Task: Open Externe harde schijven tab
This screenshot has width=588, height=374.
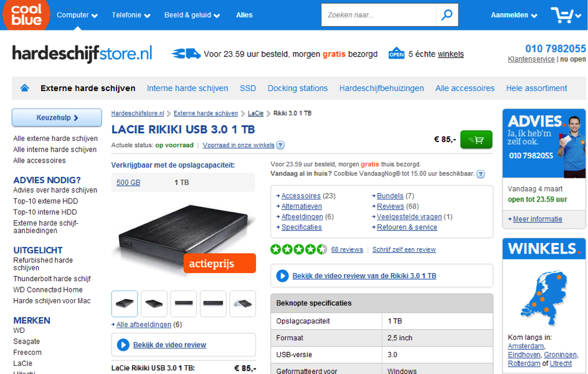Action: coord(88,88)
